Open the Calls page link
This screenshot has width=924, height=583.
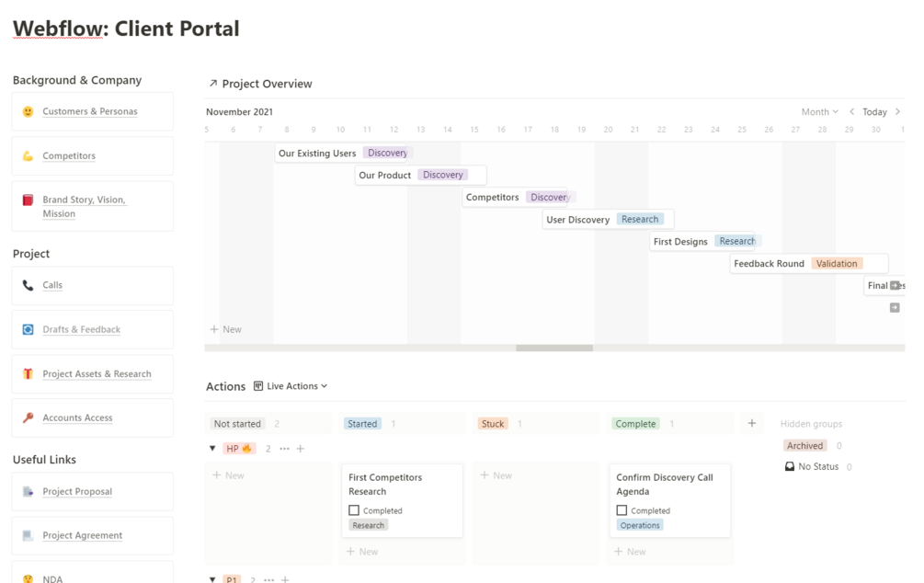(x=52, y=285)
